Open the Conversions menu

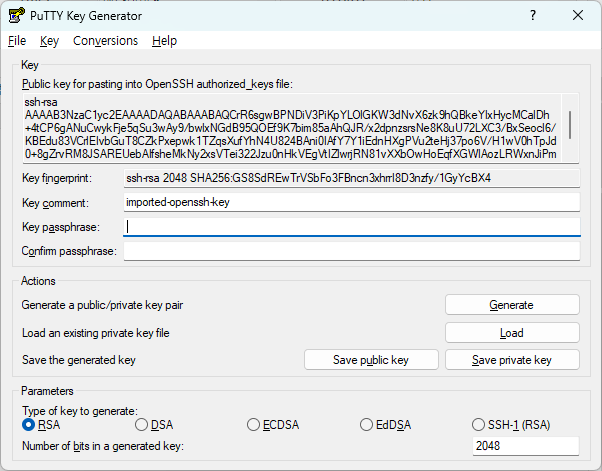pyautogui.click(x=105, y=41)
